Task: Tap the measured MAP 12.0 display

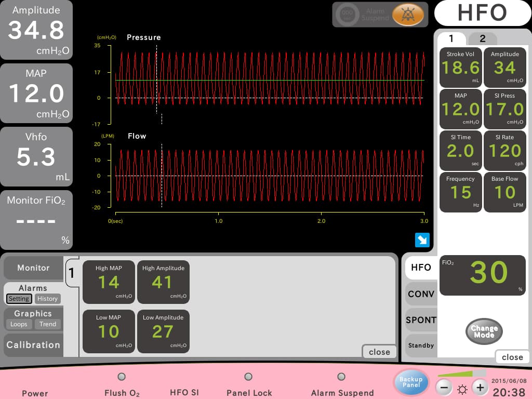Action: point(36,94)
